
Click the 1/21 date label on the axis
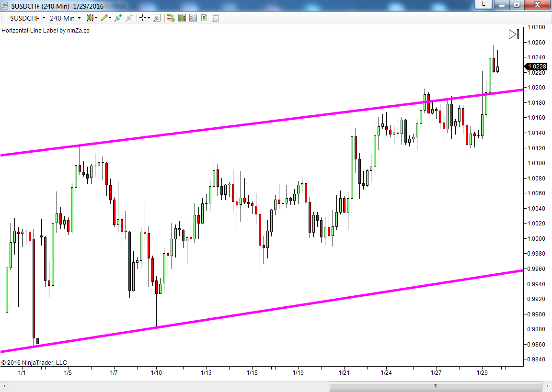345,373
